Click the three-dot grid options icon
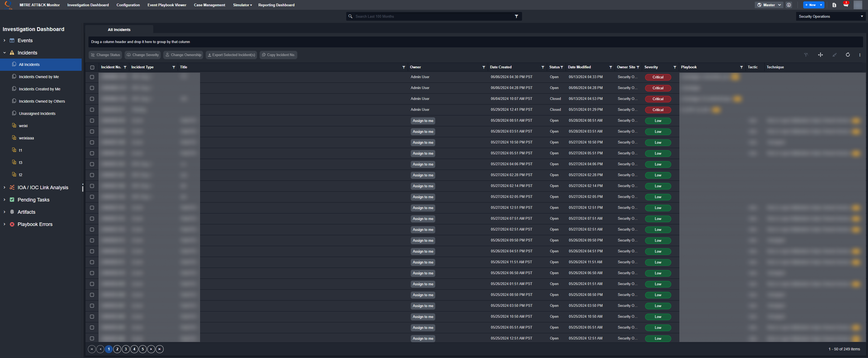Image resolution: width=868 pixels, height=358 pixels. point(860,55)
